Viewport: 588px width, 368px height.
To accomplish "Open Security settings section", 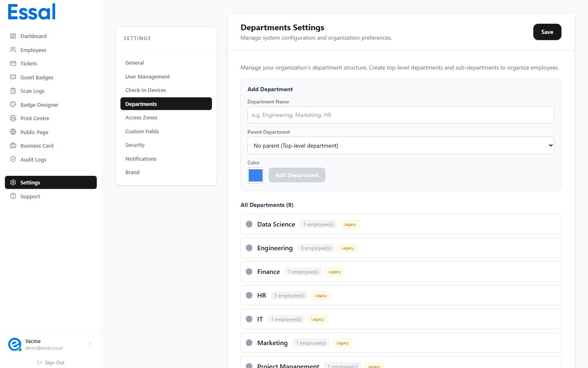I will [166, 145].
